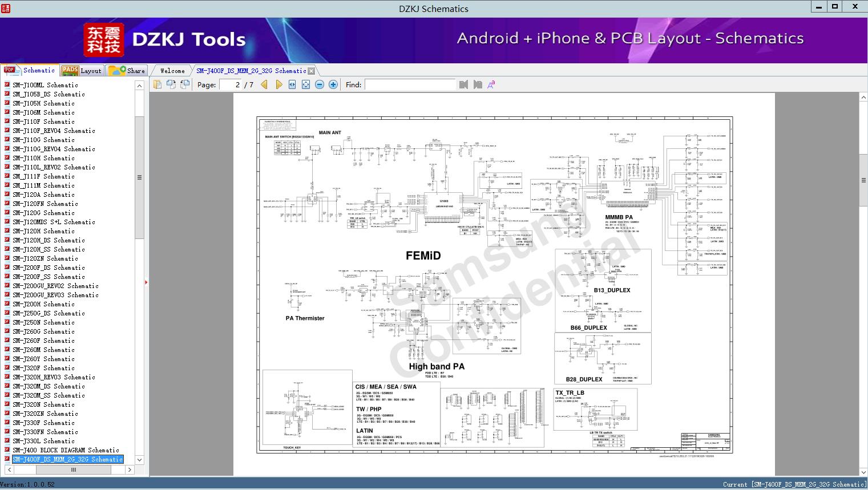Go to the previous page
Image resolution: width=868 pixels, height=490 pixels.
[264, 84]
